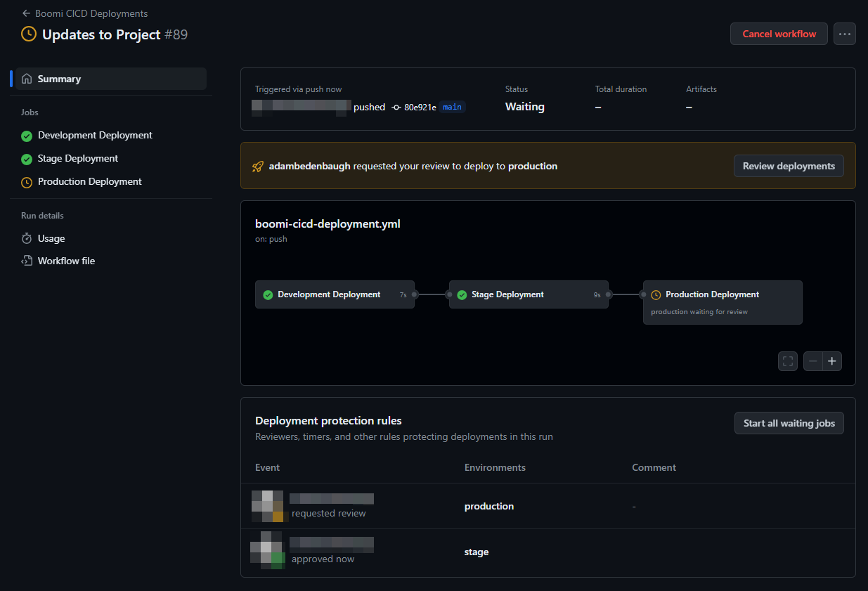Click Review deployments button

[789, 166]
